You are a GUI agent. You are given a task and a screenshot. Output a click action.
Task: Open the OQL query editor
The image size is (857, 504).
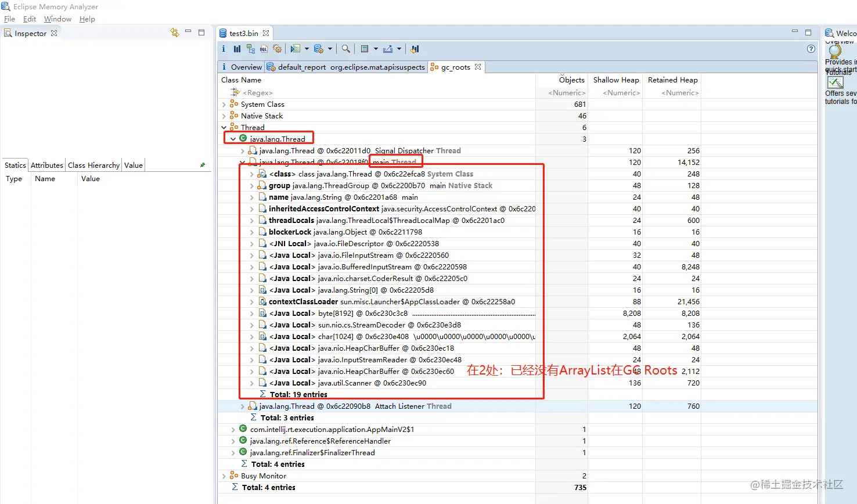pos(264,49)
